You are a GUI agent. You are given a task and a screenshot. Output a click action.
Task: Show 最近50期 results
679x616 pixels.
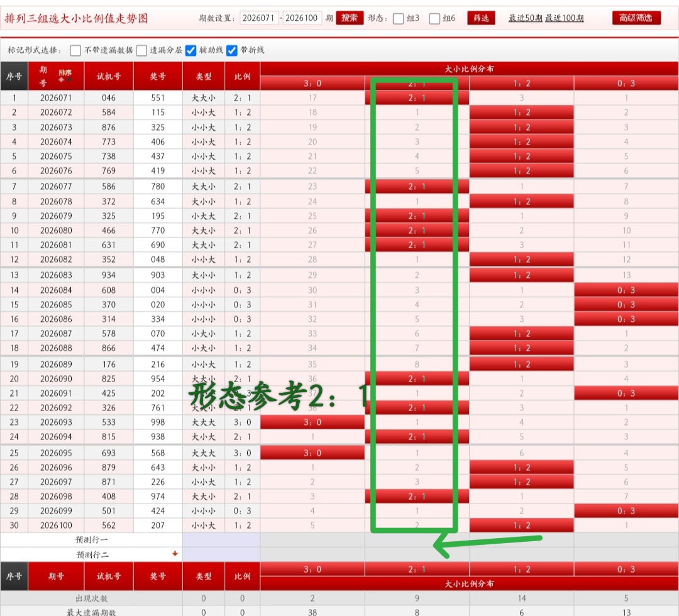525,18
